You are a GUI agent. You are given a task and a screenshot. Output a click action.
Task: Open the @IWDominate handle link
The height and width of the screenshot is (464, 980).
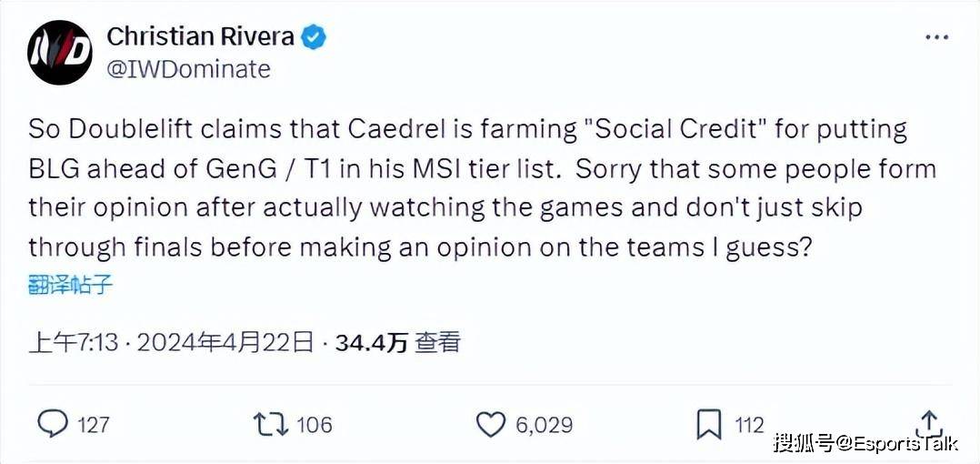[x=188, y=68]
